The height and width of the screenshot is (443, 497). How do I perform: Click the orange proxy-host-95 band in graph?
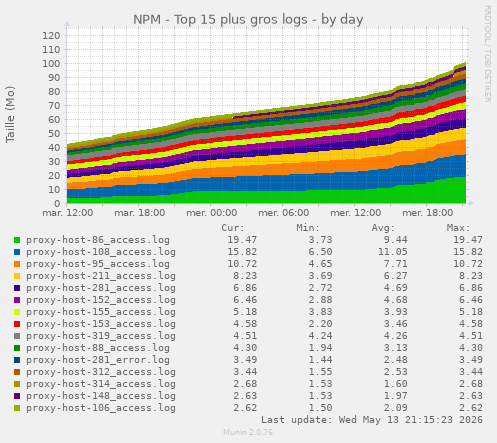tap(267, 169)
